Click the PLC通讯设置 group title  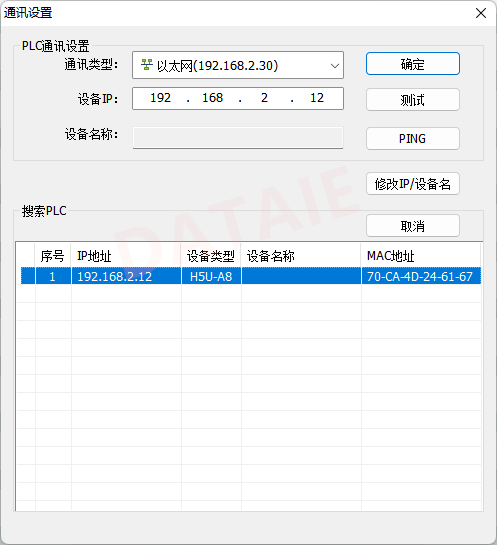pyautogui.click(x=56, y=46)
